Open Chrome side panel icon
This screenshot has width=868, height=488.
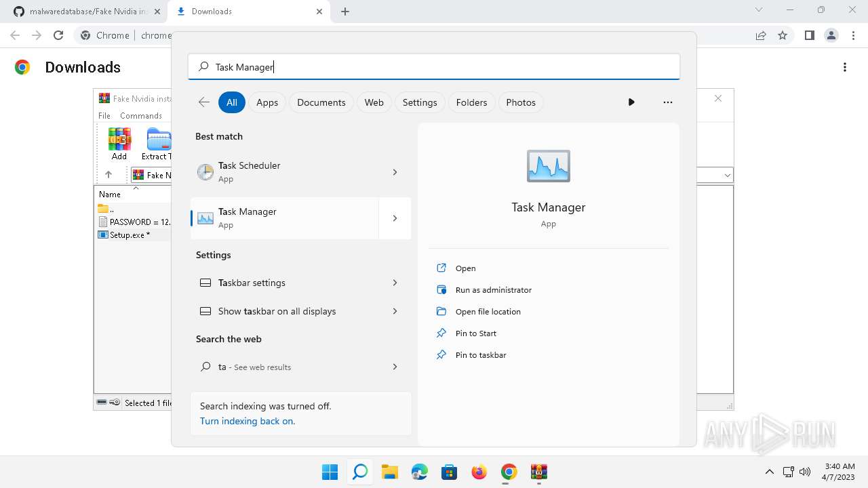809,35
